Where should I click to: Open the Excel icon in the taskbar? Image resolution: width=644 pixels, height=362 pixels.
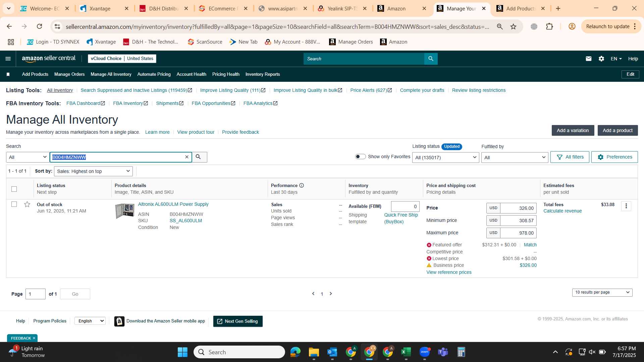coord(406,352)
